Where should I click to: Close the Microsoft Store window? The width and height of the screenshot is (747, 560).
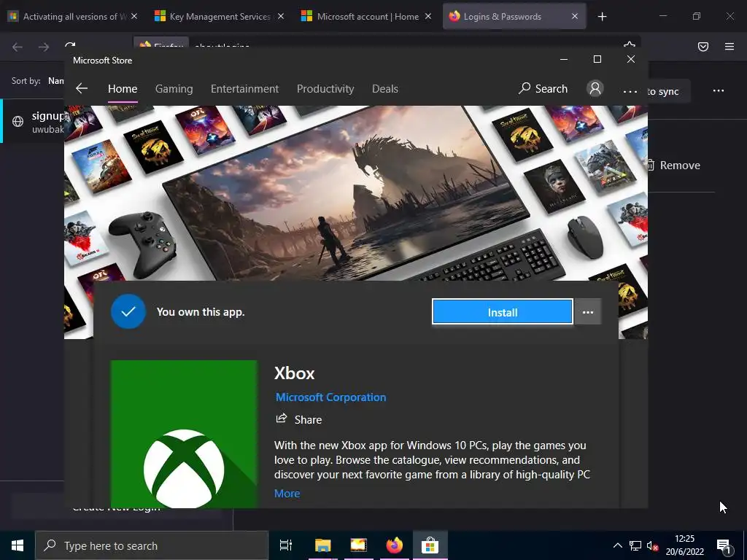pos(631,59)
